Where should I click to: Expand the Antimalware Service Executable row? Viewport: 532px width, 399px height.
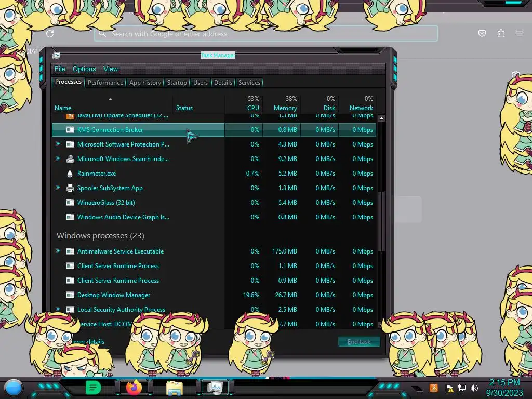(x=58, y=251)
